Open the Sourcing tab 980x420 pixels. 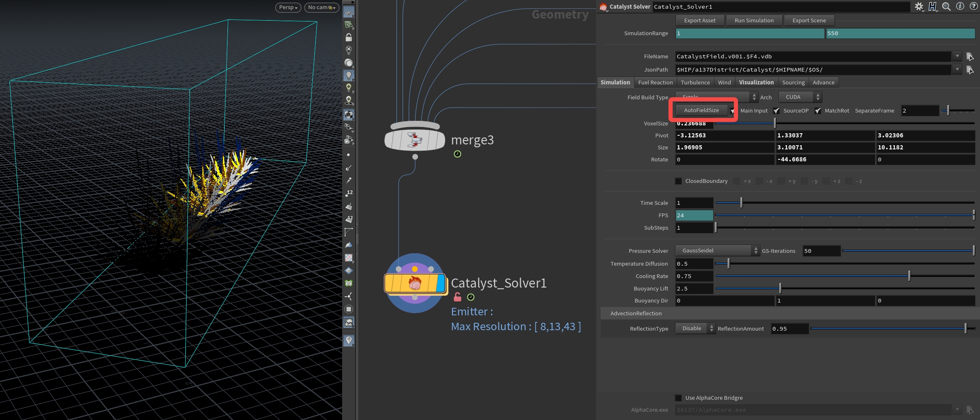793,82
